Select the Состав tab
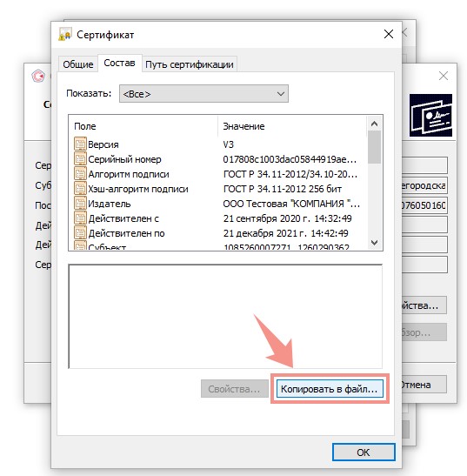 click(x=119, y=64)
